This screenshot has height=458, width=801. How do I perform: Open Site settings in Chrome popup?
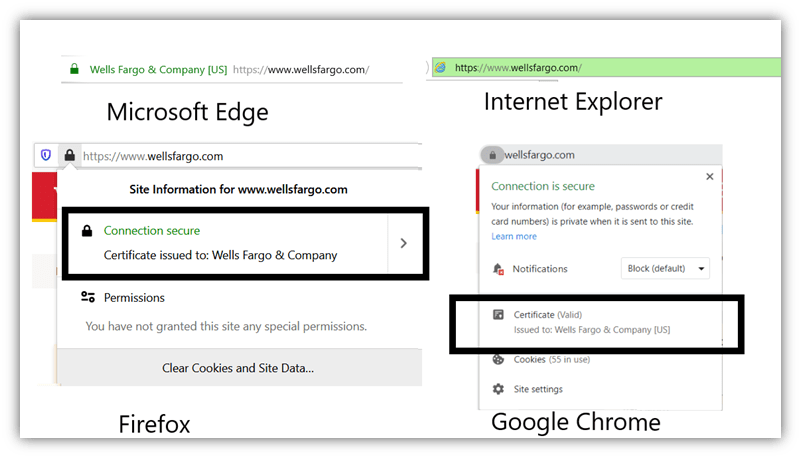[x=538, y=389]
